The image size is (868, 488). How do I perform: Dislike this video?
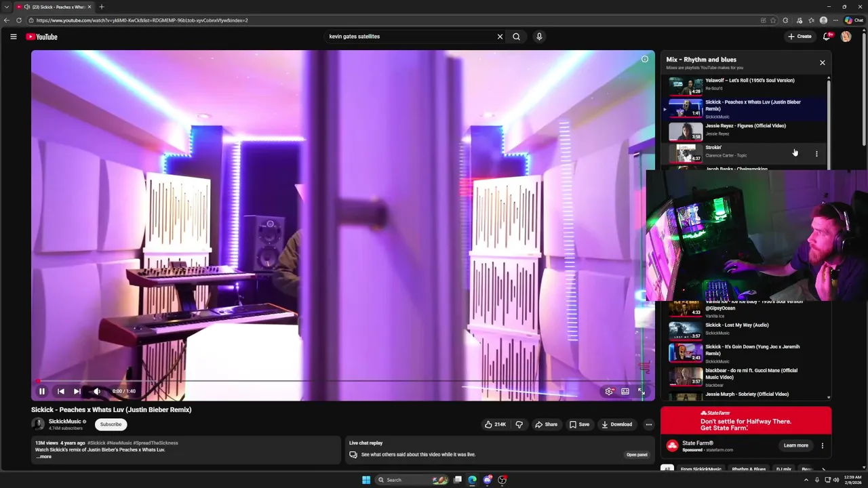click(519, 424)
